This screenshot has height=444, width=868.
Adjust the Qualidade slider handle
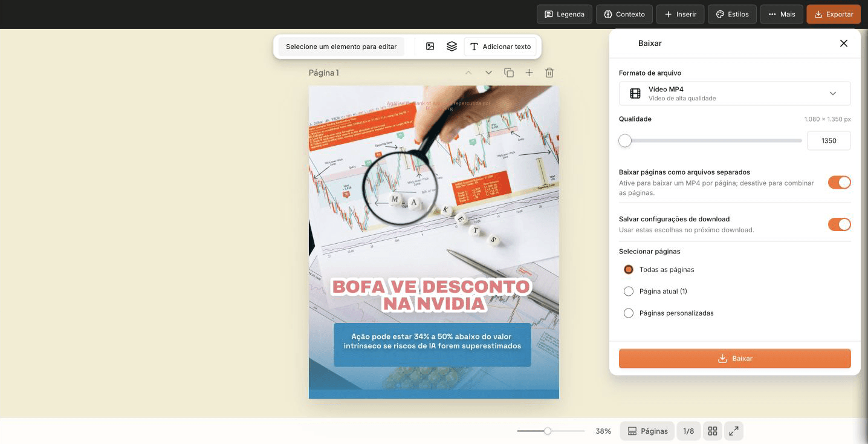point(625,141)
